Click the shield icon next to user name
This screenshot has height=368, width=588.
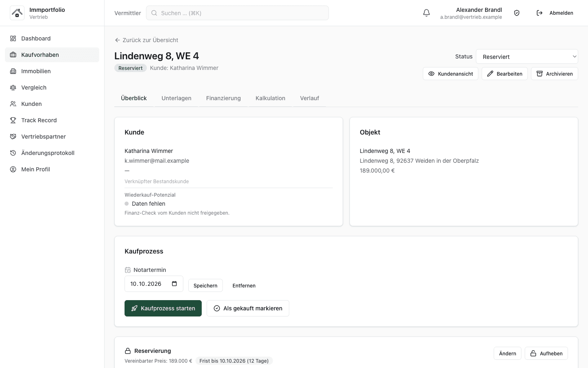tap(517, 13)
